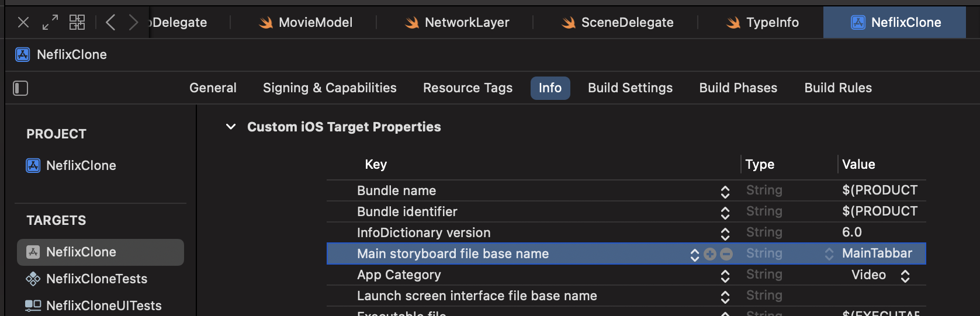
Task: Click the NeflixClone app target icon
Action: [x=33, y=252]
